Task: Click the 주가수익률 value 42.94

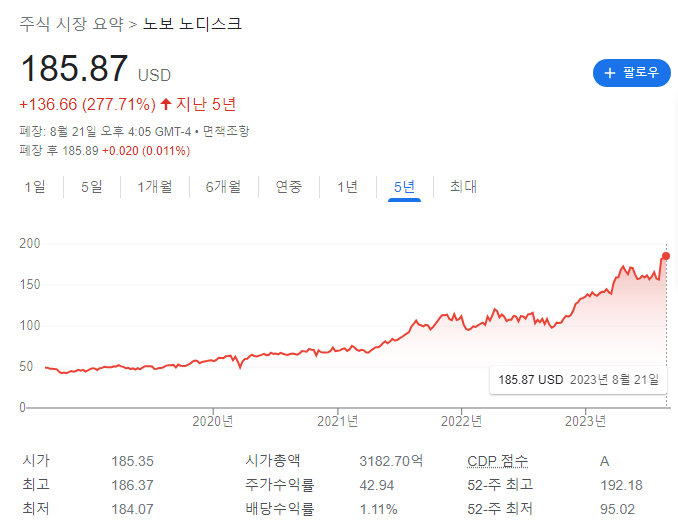Action: pyautogui.click(x=377, y=485)
